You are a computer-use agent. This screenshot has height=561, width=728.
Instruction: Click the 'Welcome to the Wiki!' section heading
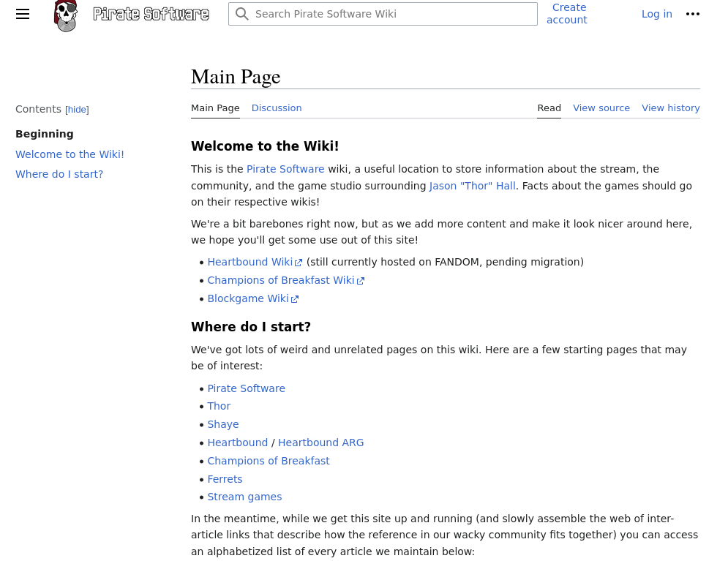pyautogui.click(x=265, y=146)
